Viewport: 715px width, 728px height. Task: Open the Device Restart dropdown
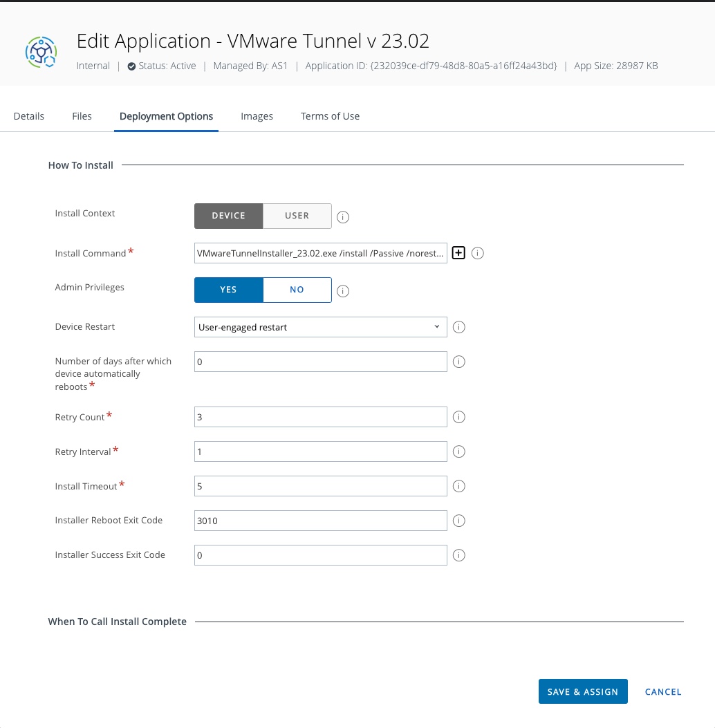click(x=320, y=327)
